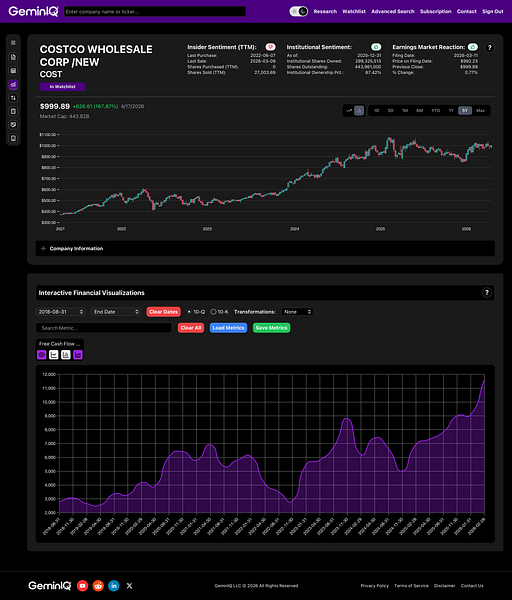Select the 5D time range
Screen dimensions: 512x600
390,111
